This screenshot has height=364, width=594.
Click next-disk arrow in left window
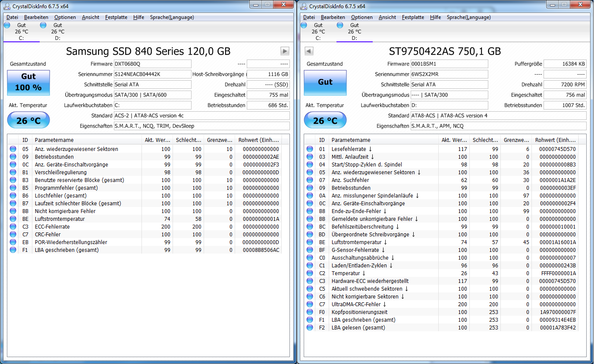285,51
